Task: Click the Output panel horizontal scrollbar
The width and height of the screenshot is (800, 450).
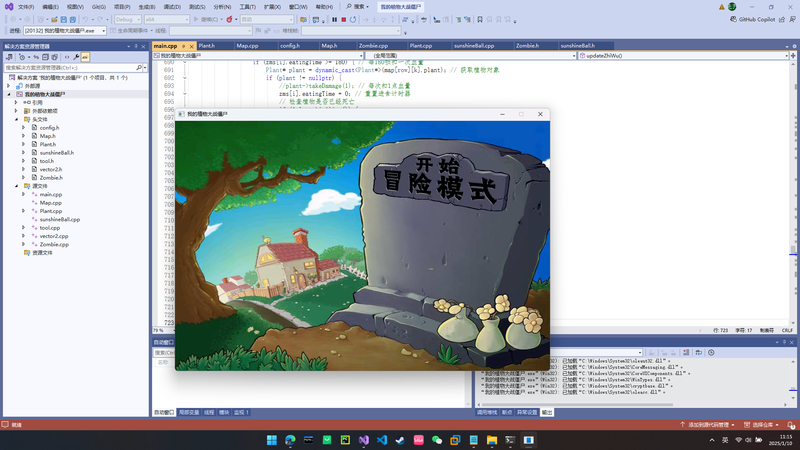Action: 577,405
